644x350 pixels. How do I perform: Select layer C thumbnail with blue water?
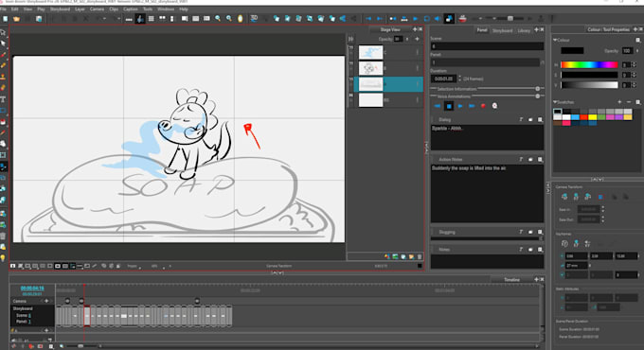[370, 52]
